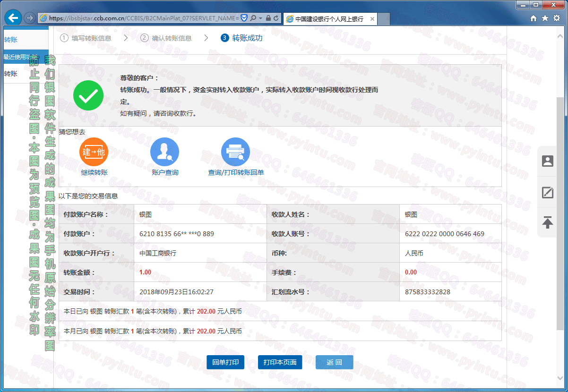Viewport: 568px width, 392px height.
Task: Click the 付款账户名称 label
Action: (86, 214)
